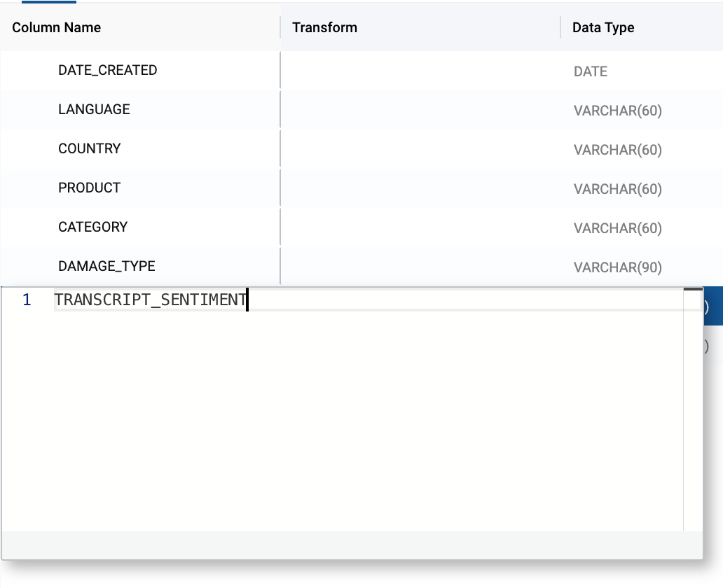Select the COUNTRY column name
The width and height of the screenshot is (723, 588).
[90, 148]
